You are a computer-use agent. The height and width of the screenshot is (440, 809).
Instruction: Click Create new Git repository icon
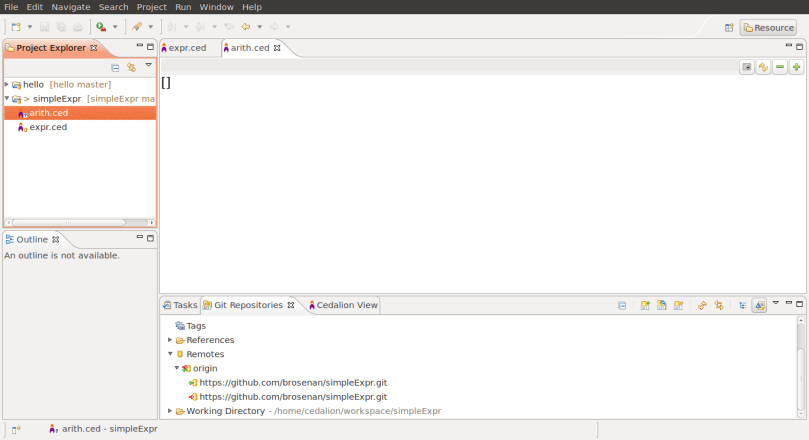click(678, 306)
